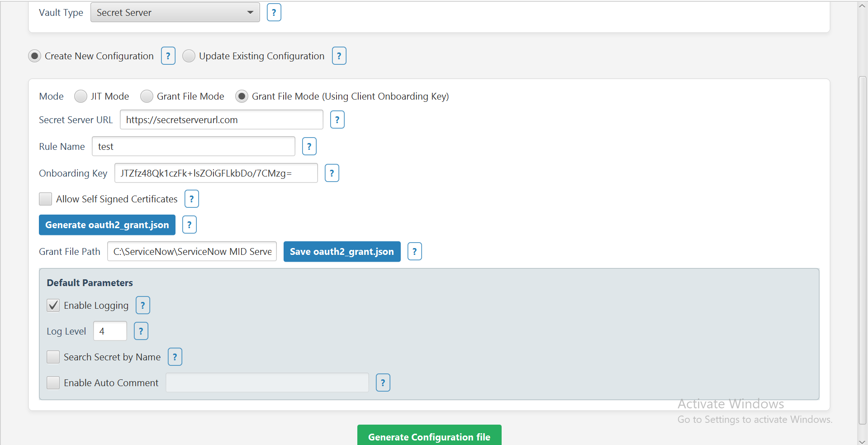Viewport: 868px width, 445px height.
Task: Tick the Search Secret by Name checkbox
Action: tap(53, 357)
